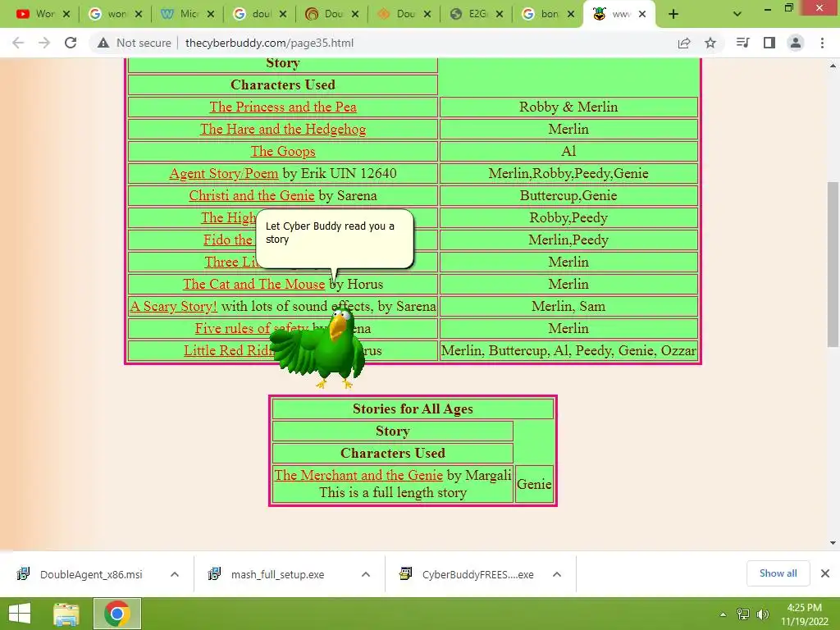This screenshot has height=630, width=840.
Task: Click the 'Buttercup,Genie' cell
Action: [x=568, y=195]
